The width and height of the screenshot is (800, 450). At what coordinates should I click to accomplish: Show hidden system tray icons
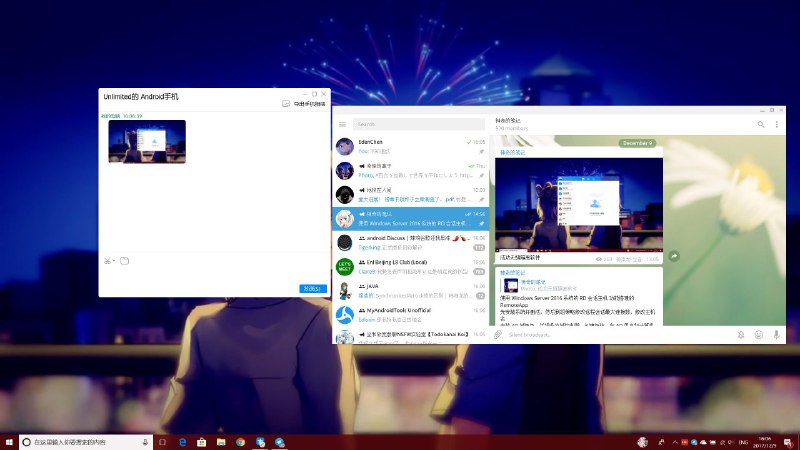coord(675,442)
